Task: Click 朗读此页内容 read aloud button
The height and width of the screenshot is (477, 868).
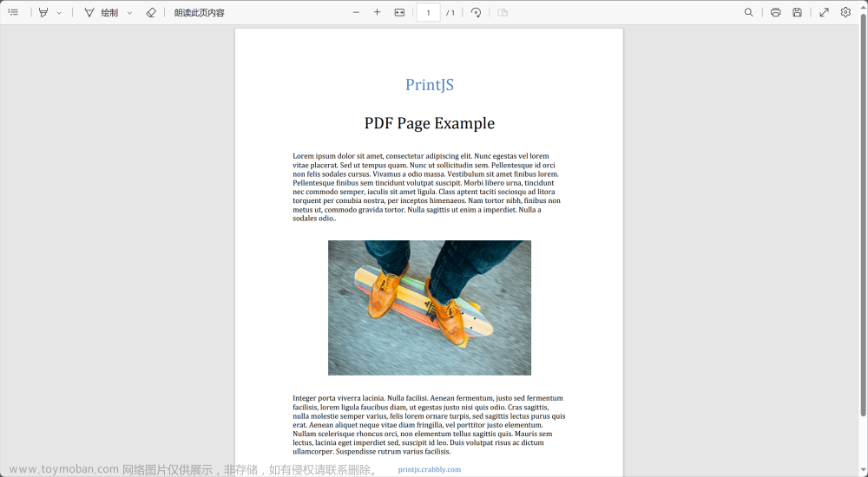Action: point(200,12)
